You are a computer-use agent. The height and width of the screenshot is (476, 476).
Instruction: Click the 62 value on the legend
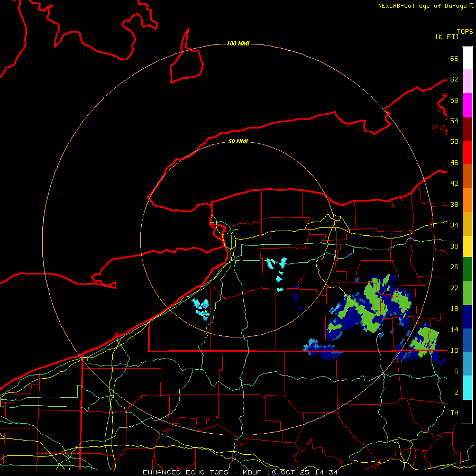click(454, 79)
